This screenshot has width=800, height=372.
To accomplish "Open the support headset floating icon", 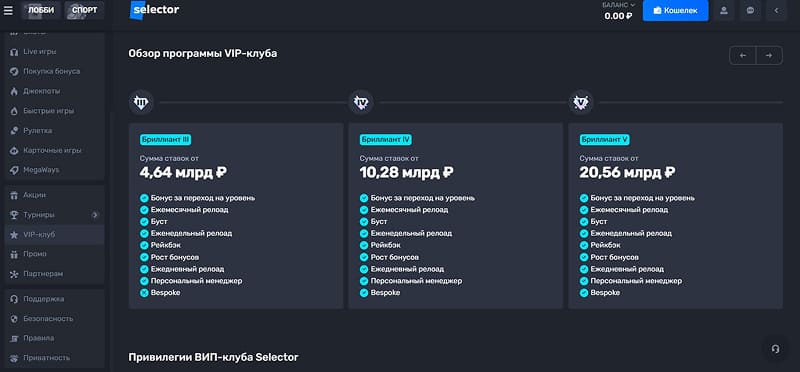I will (776, 349).
